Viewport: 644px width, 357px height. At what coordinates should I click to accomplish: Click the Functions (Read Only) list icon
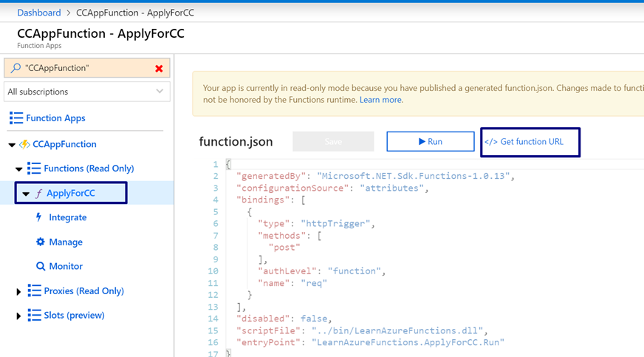pos(34,169)
